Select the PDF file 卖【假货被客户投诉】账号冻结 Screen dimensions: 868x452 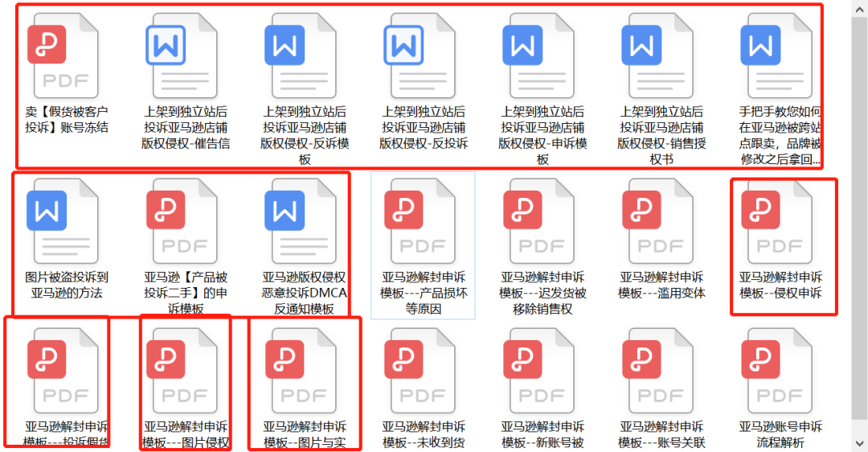(67, 75)
